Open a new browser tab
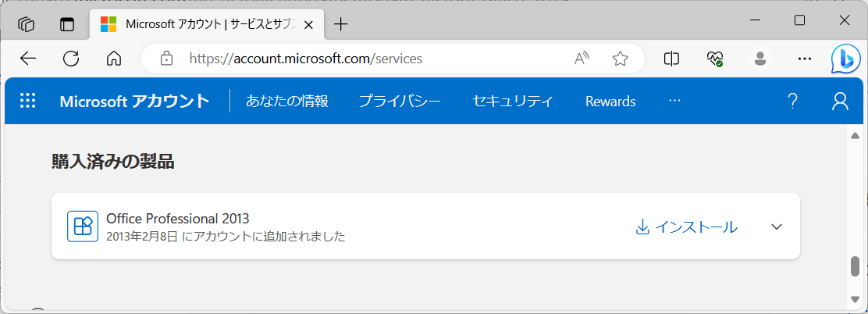 coord(341,23)
